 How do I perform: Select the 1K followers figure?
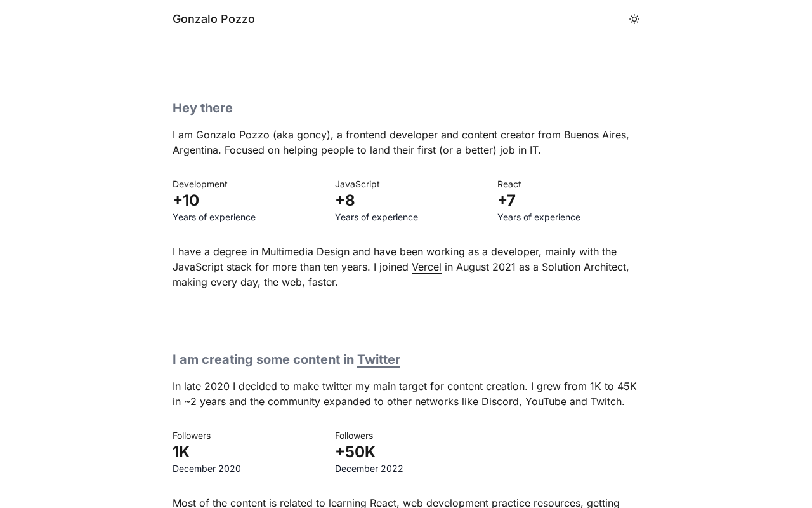pyautogui.click(x=181, y=452)
